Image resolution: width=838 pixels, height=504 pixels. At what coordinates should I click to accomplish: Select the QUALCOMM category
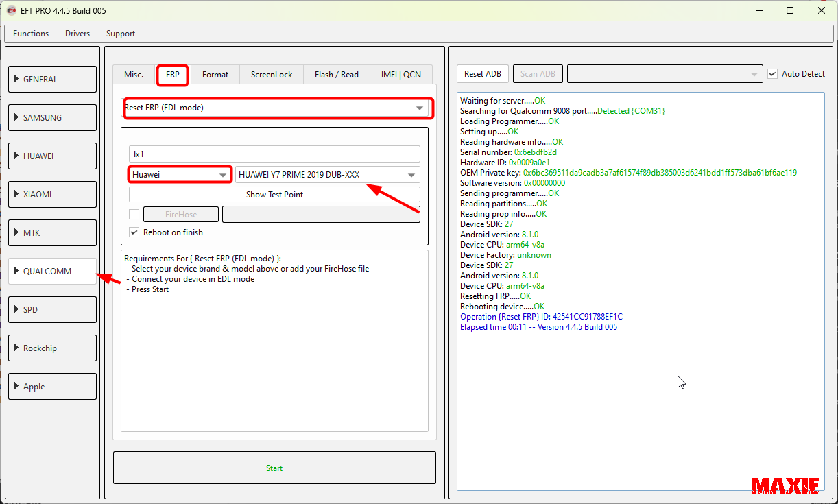[52, 271]
